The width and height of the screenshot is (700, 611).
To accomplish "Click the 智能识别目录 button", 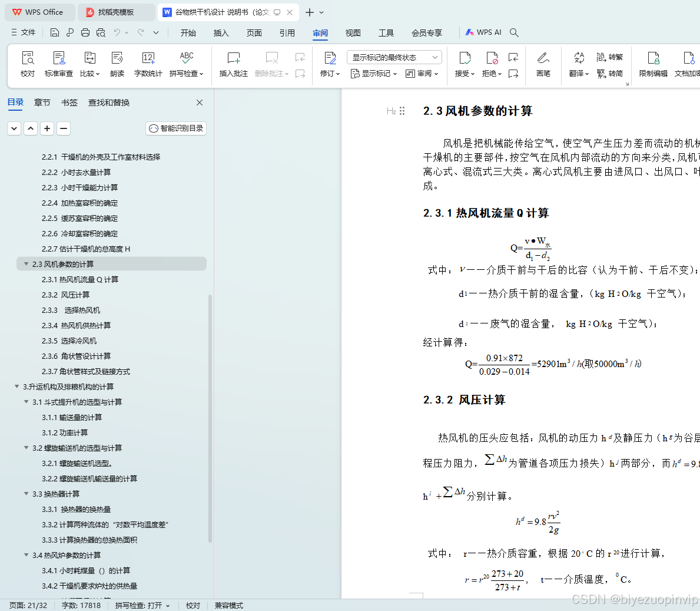I will point(176,128).
